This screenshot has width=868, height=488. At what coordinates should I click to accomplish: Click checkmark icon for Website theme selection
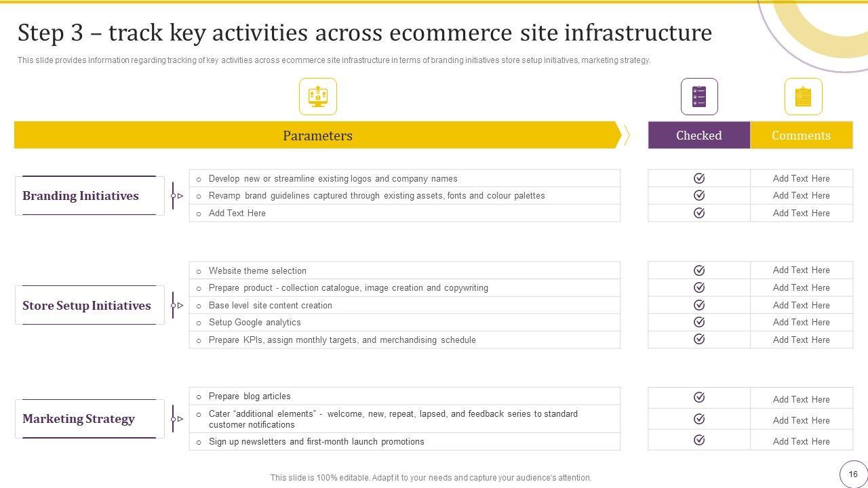[699, 270]
